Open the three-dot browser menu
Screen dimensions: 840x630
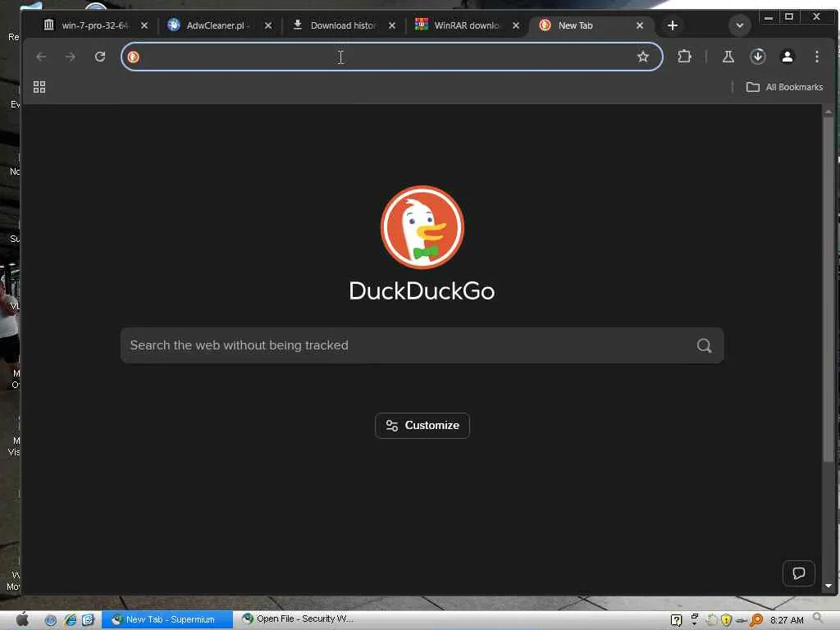click(x=816, y=57)
